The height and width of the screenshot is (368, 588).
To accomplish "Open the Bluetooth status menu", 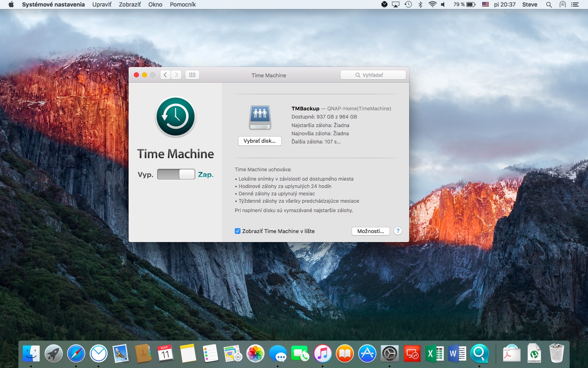I will pos(420,4).
